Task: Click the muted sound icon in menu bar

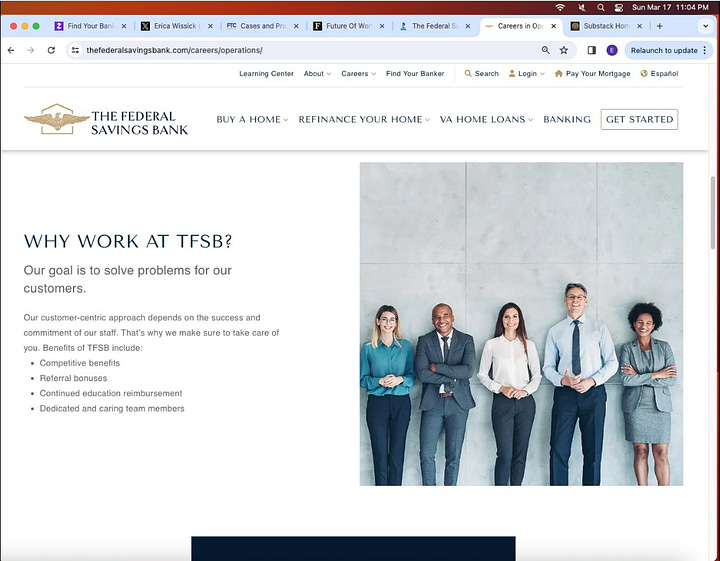Action: pos(582,7)
